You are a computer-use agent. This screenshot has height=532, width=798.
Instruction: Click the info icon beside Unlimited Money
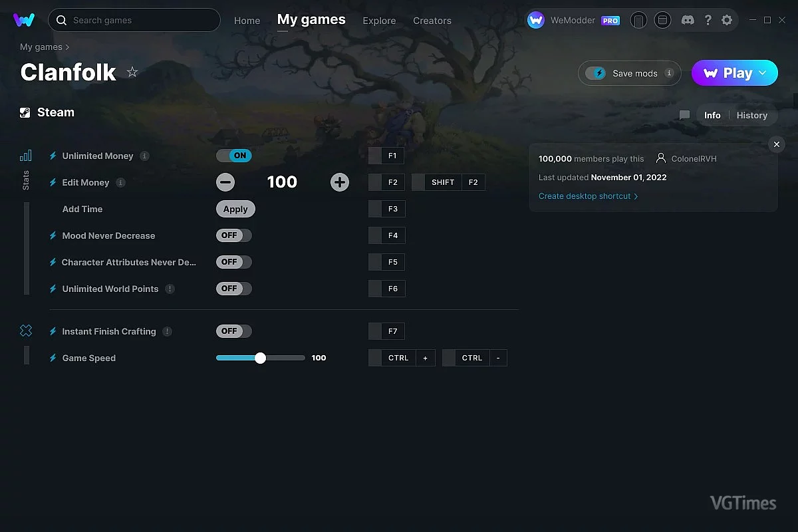coord(144,156)
